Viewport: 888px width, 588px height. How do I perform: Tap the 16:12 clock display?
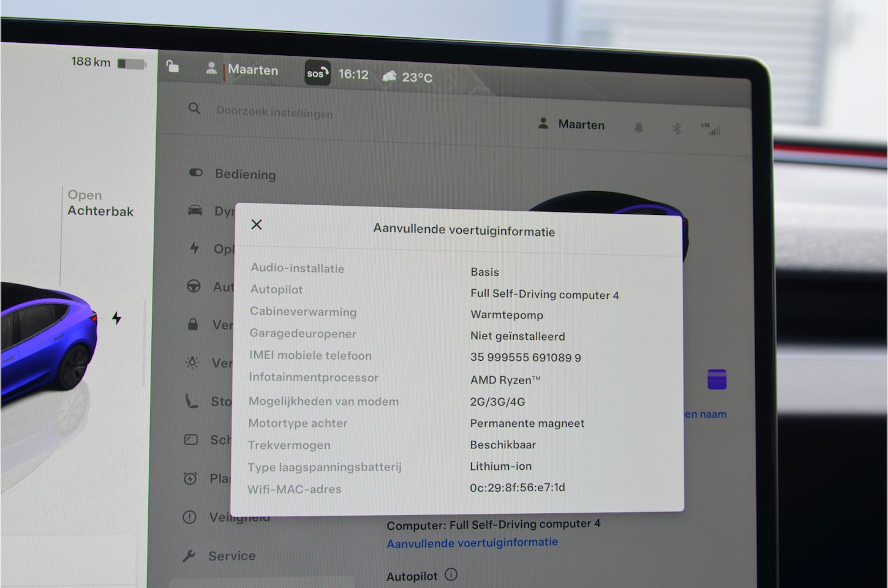pos(353,75)
